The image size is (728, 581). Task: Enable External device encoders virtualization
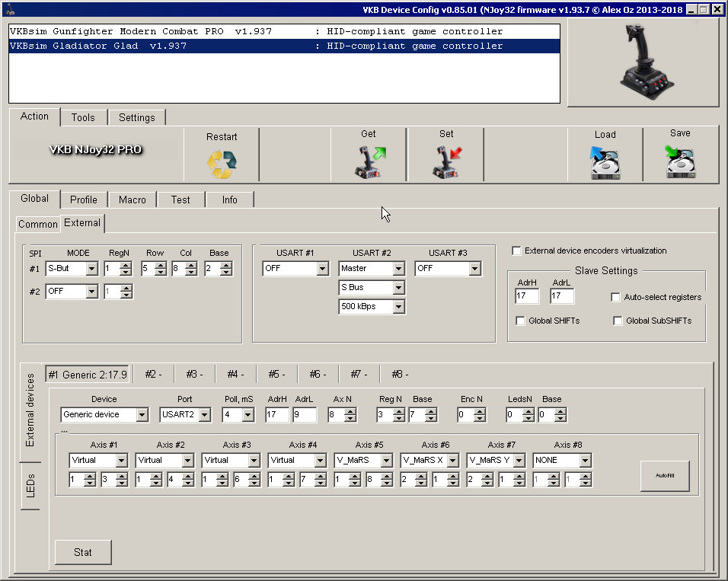(517, 251)
